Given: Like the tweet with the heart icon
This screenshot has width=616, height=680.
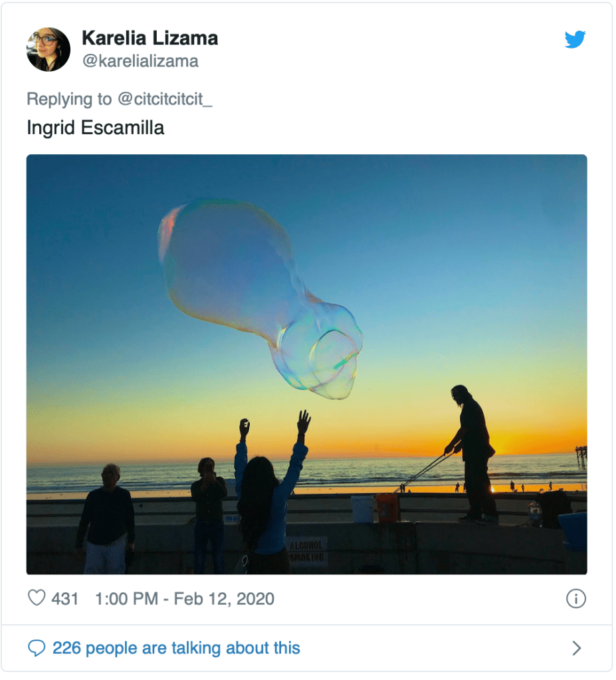Looking at the screenshot, I should [37, 598].
